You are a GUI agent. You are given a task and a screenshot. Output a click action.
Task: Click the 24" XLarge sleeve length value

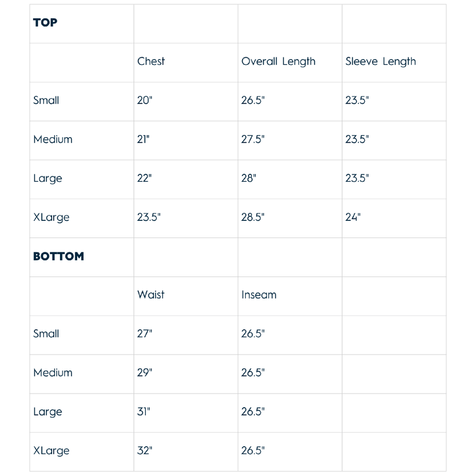click(353, 217)
